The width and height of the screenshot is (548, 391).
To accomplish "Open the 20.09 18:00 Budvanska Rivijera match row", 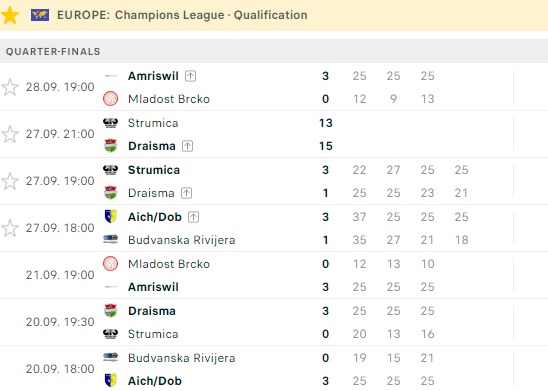I will tap(274, 369).
